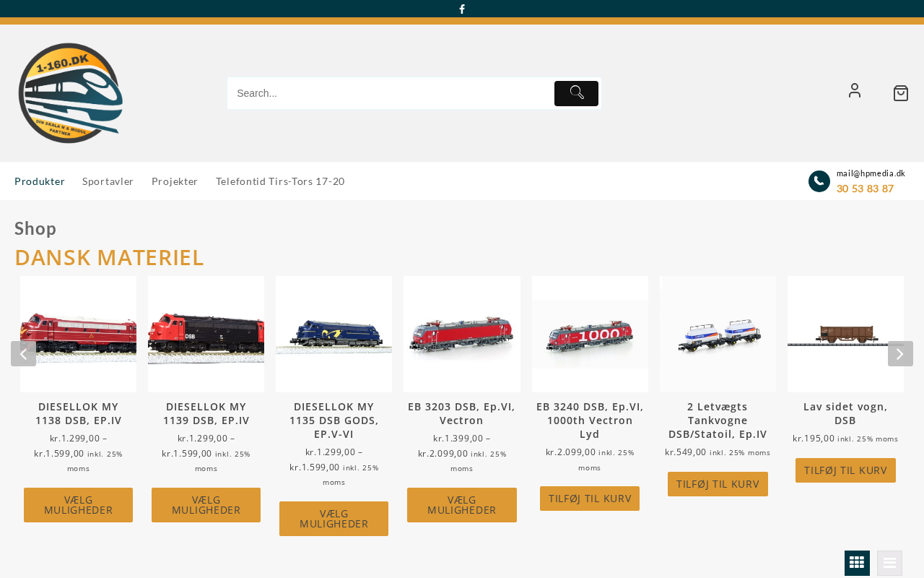The width and height of the screenshot is (924, 578).
Task: Open the brown low-sided wagon image
Action: tap(845, 335)
